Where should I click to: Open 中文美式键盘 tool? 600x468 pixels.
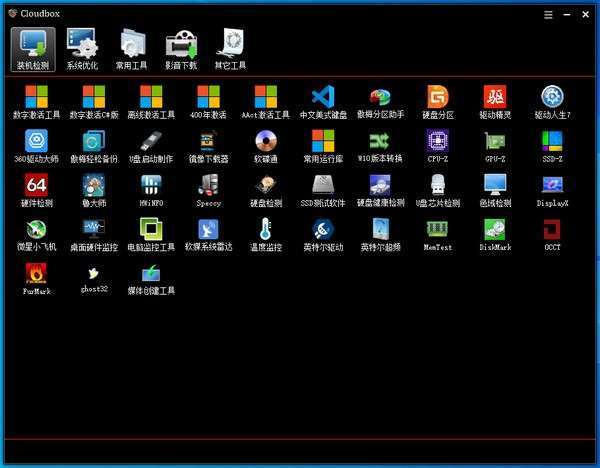pos(323,102)
